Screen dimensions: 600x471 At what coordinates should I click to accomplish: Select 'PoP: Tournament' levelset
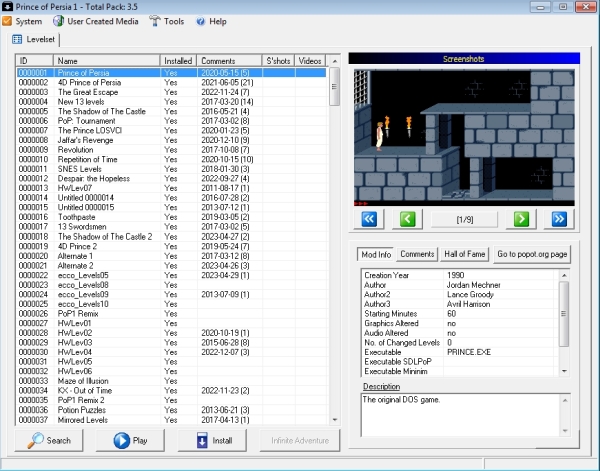[171, 121]
